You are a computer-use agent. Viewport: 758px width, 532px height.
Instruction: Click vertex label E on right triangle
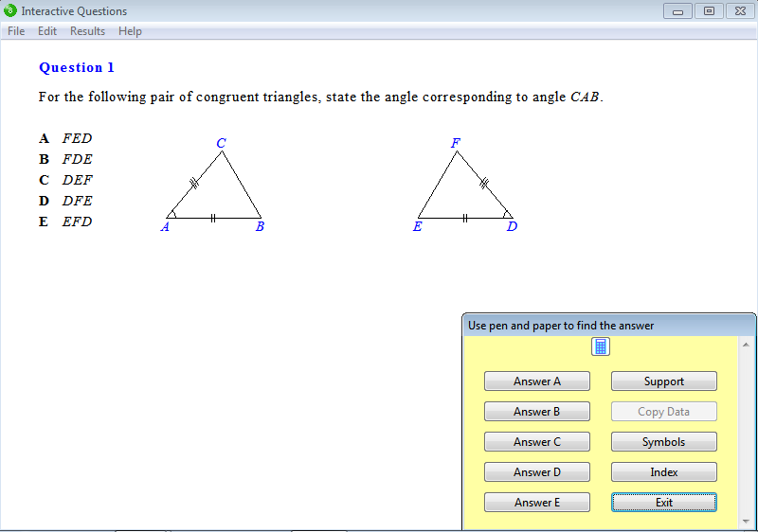pyautogui.click(x=417, y=226)
